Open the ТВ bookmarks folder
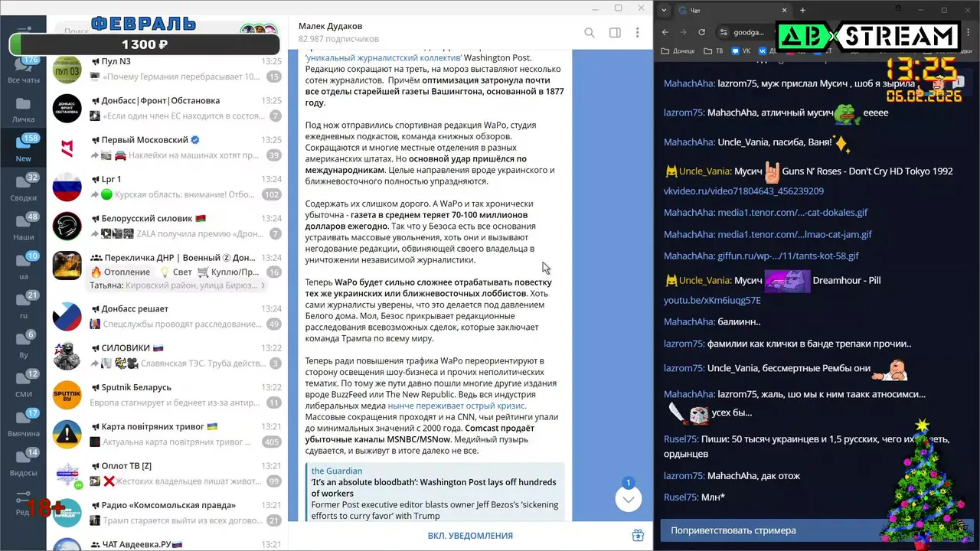This screenshot has height=551, width=980. pyautogui.click(x=714, y=51)
